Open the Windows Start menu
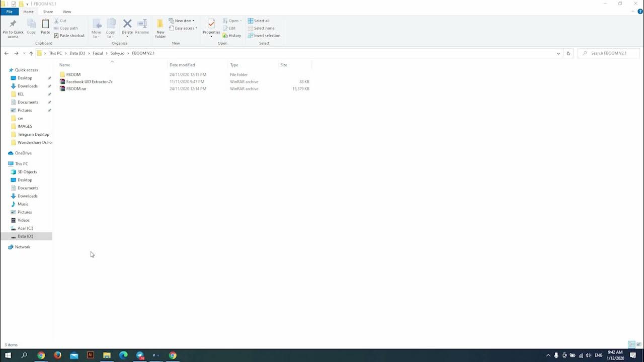The height and width of the screenshot is (362, 644). (8, 355)
